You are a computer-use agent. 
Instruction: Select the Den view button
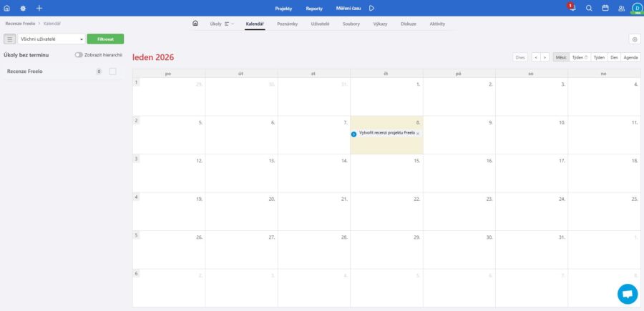coord(614,57)
